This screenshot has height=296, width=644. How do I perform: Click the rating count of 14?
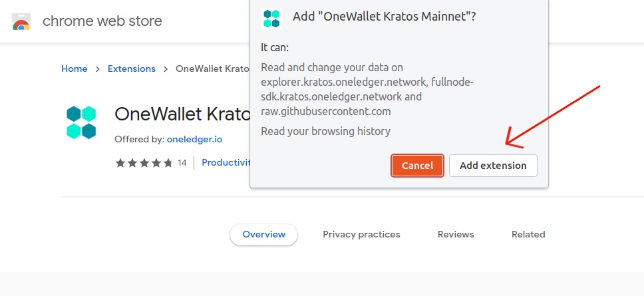pos(182,162)
